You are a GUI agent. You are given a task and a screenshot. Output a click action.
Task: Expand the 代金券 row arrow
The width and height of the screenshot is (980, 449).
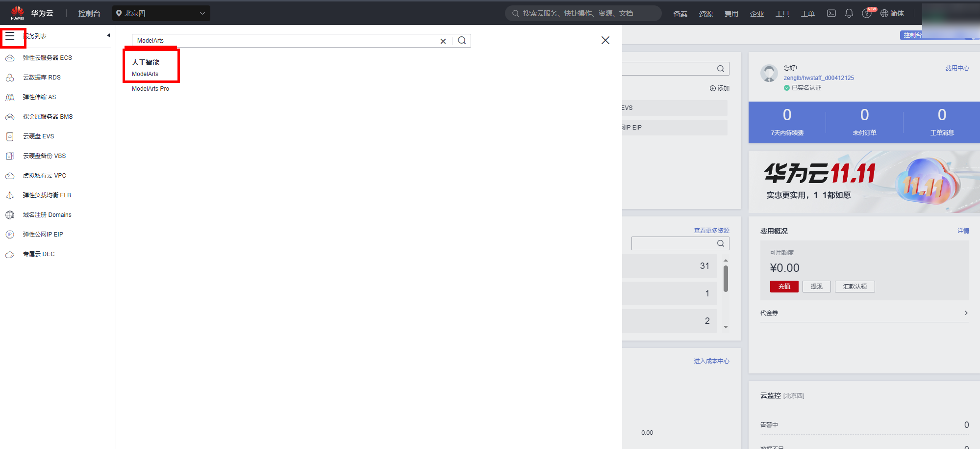[966, 313]
